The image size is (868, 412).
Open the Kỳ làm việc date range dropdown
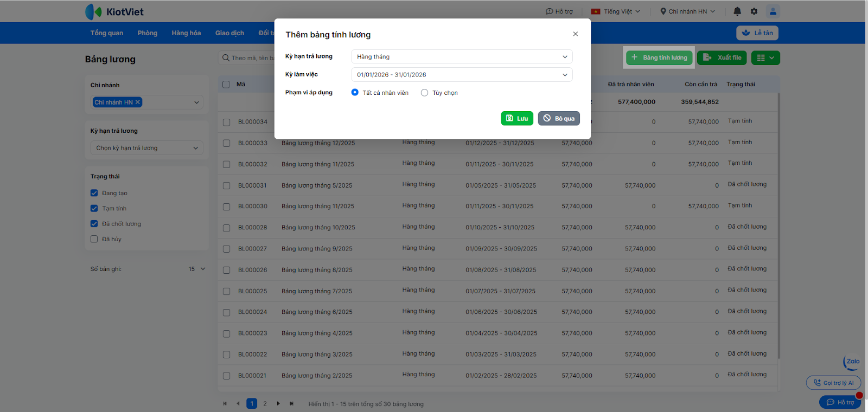(462, 75)
